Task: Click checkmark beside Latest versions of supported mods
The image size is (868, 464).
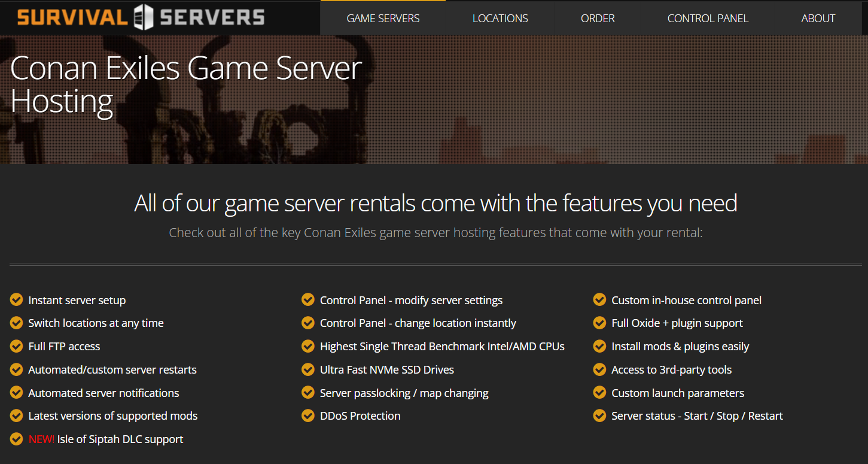Action: tap(17, 416)
